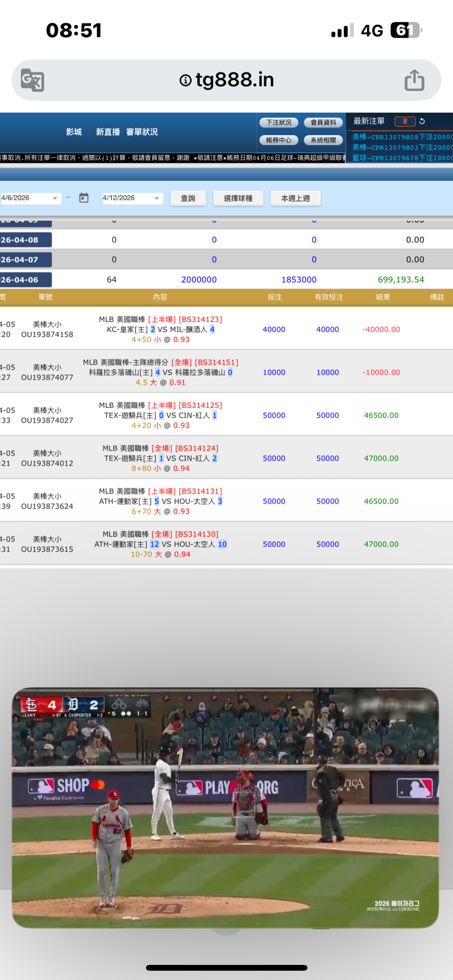Tap the share icon in address bar
The height and width of the screenshot is (980, 453).
(x=414, y=80)
